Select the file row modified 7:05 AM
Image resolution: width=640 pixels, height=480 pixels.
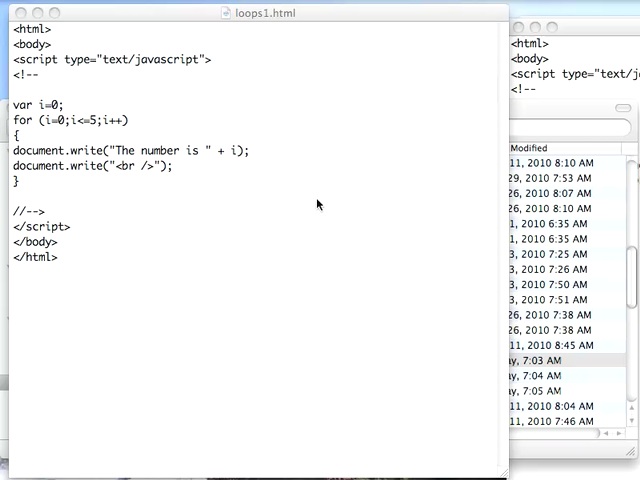567,391
